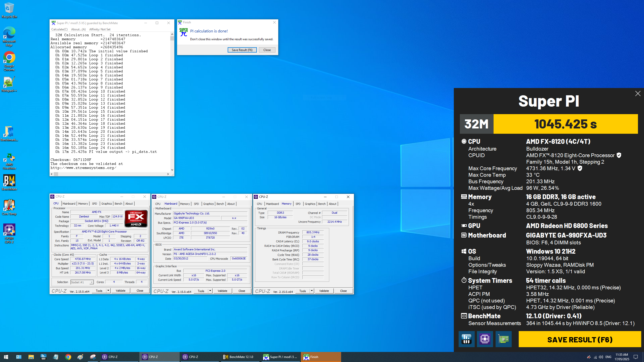Viewport: 644px width, 362px height.
Task: Open Paint from the taskbar
Action: (x=80, y=357)
